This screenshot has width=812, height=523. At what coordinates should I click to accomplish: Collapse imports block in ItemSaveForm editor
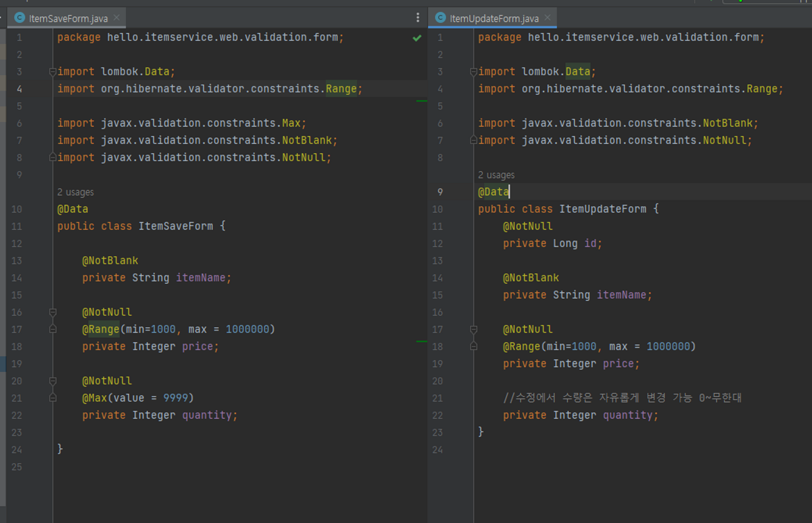(x=52, y=72)
